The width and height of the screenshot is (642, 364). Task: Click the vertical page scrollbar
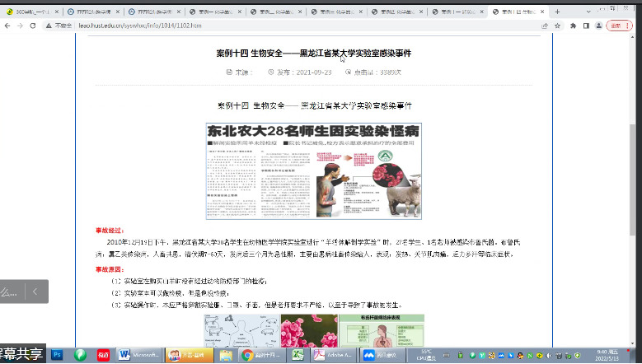[x=633, y=165]
